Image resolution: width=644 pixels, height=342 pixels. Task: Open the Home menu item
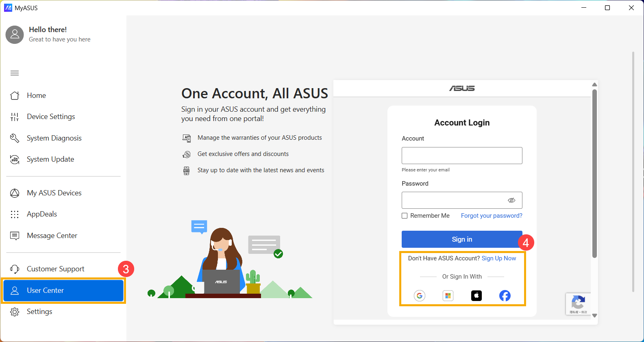click(x=63, y=95)
